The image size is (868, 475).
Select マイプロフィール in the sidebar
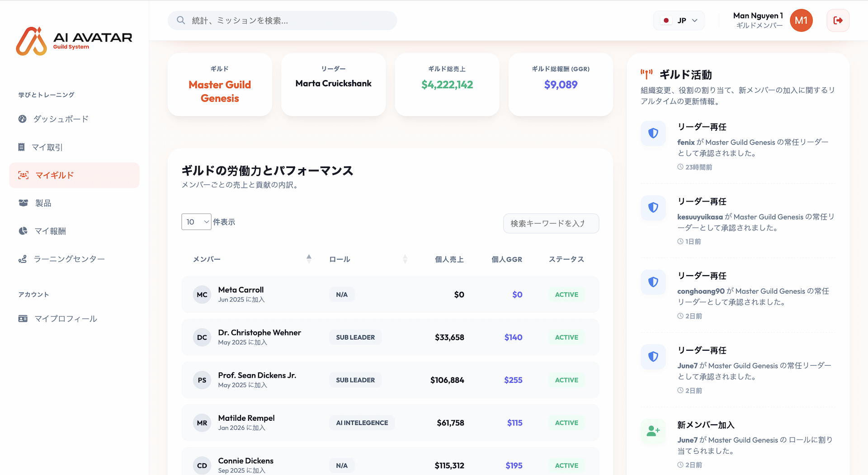[66, 319]
